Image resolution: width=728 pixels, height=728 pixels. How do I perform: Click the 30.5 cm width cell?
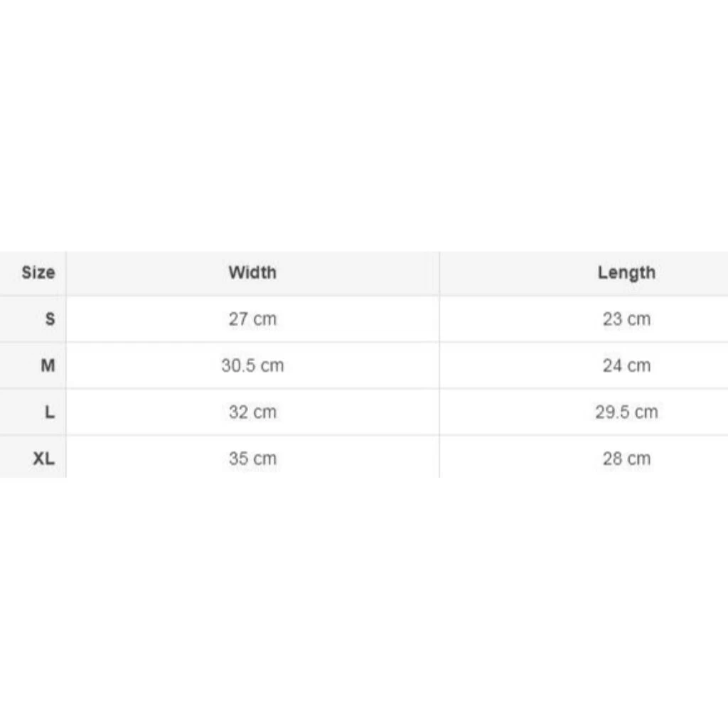tap(252, 365)
